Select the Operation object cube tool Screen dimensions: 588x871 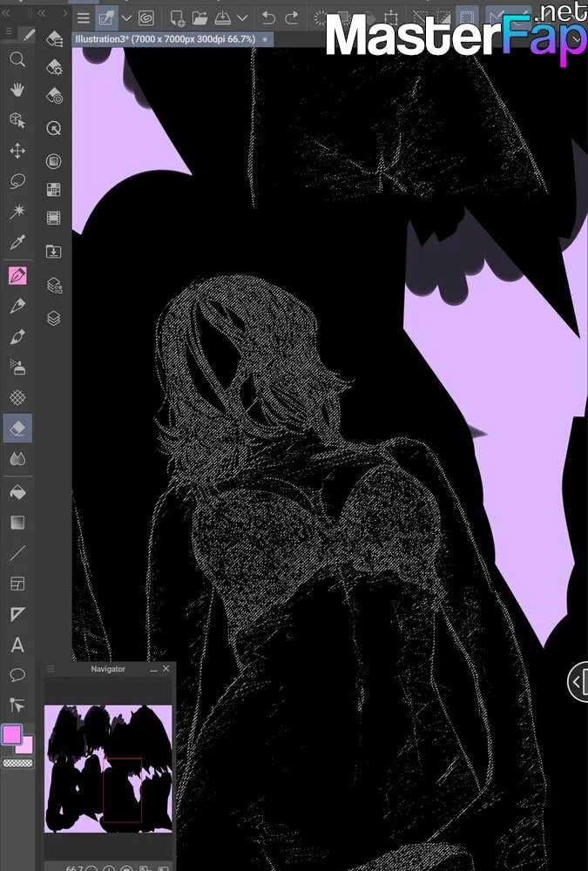[x=17, y=120]
